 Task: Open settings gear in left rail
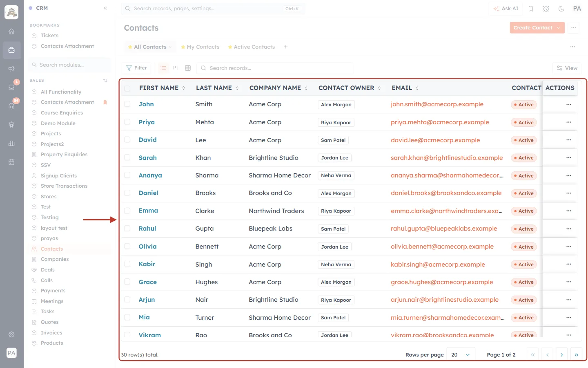pos(11,334)
